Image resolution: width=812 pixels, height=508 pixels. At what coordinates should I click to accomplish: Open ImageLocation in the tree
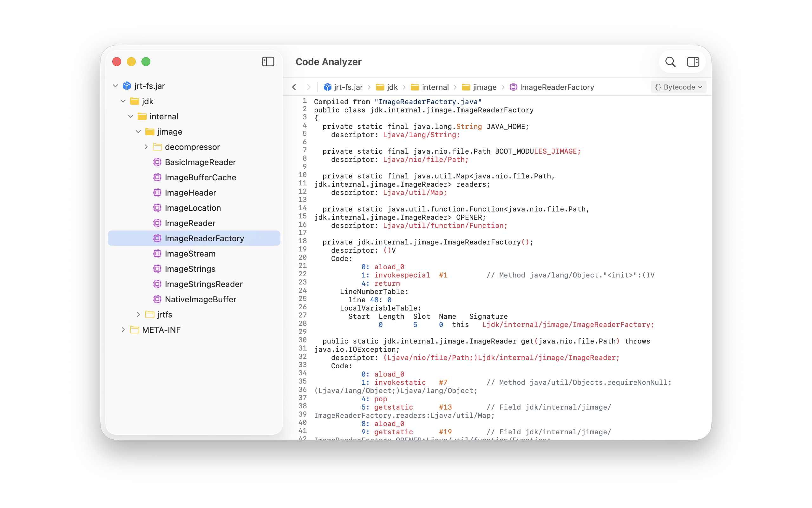click(x=193, y=208)
